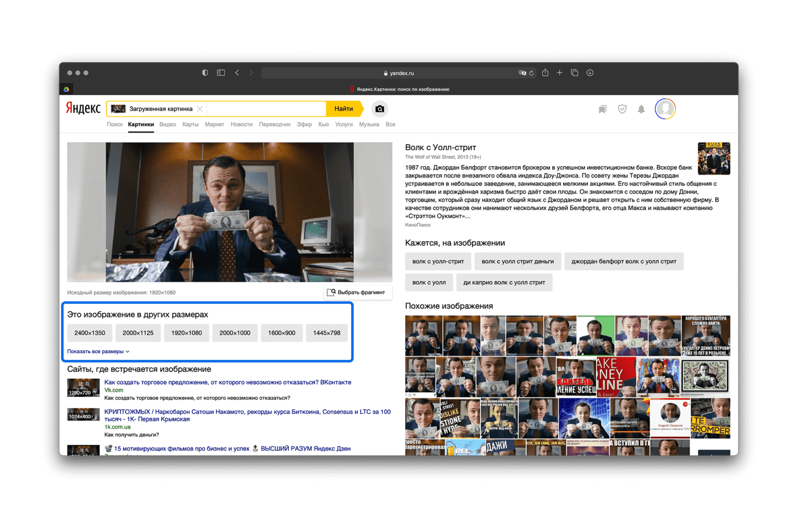The image size is (798, 532).
Task: Click the yandex.ru address bar
Action: point(398,73)
